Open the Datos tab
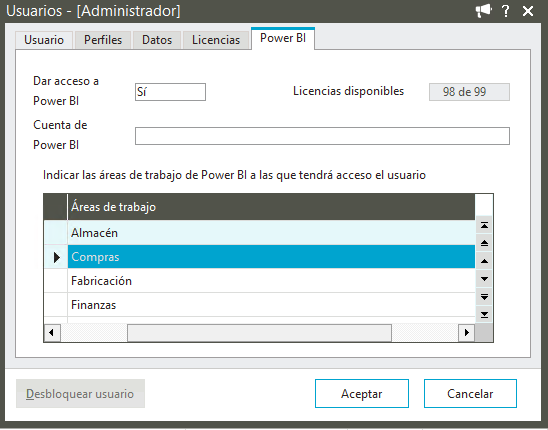The height and width of the screenshot is (430, 548). [x=157, y=40]
